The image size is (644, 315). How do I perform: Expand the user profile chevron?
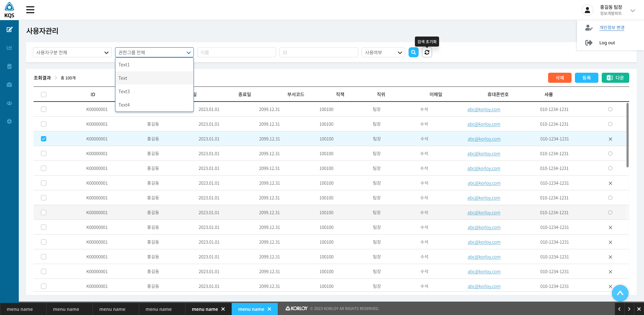(632, 11)
